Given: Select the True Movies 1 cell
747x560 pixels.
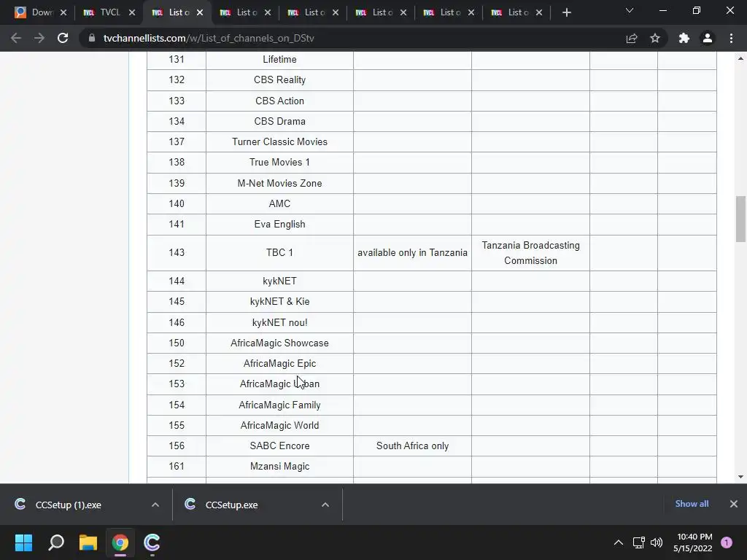Looking at the screenshot, I should 279,163.
